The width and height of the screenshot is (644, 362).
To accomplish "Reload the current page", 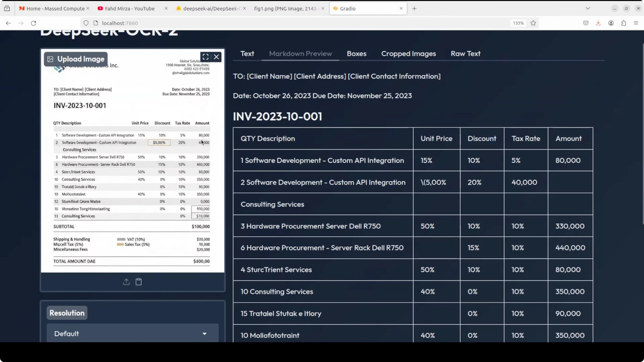I will [33, 23].
